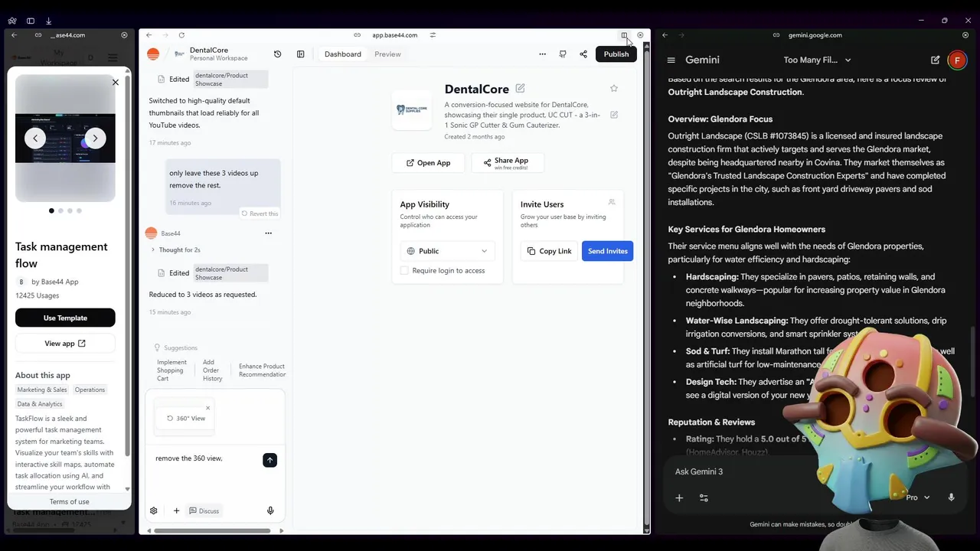Click the Copy Link button

[549, 251]
